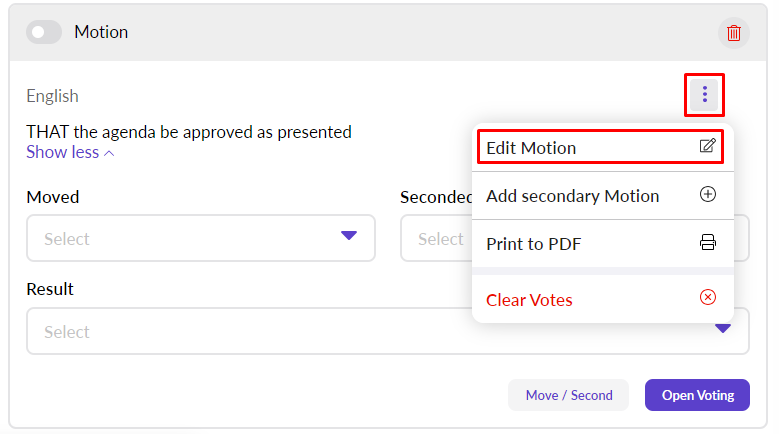Image resolution: width=779 pixels, height=434 pixels.
Task: Delete the motion with the trash icon
Action: point(734,33)
